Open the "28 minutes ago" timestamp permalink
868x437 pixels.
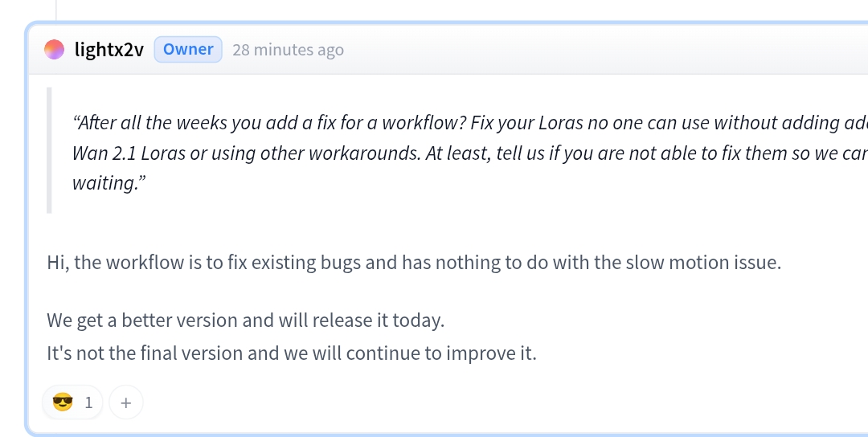tap(288, 50)
